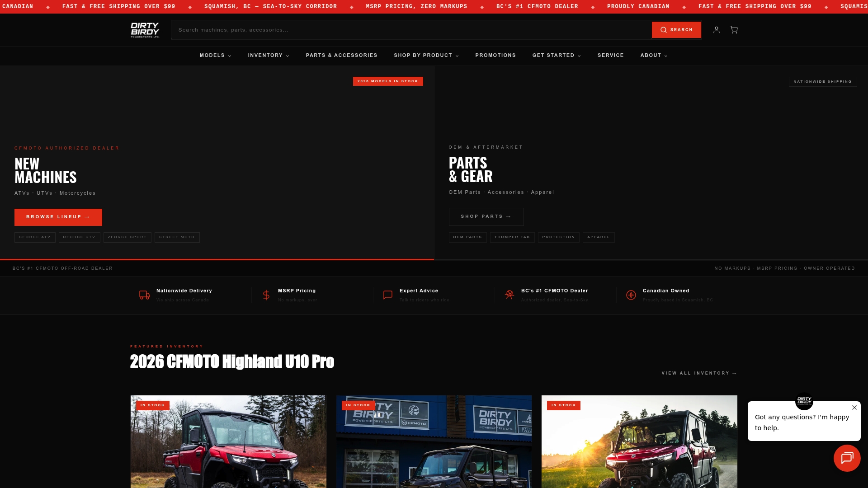Click the New Machines heading
Screen dimensions: 868x488
pos(46,170)
